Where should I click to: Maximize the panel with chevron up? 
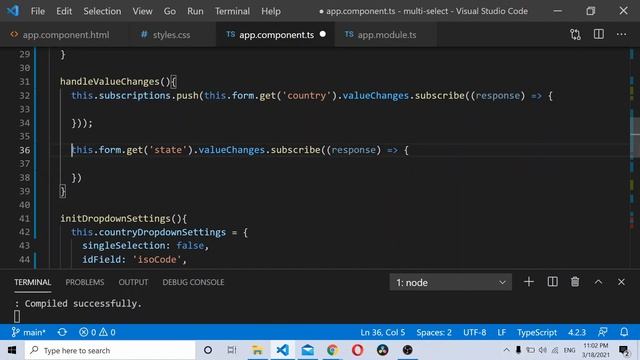pos(598,282)
